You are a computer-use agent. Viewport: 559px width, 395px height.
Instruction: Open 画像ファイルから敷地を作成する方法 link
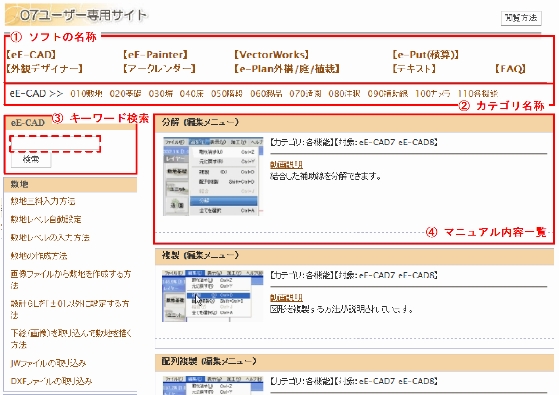(71, 279)
